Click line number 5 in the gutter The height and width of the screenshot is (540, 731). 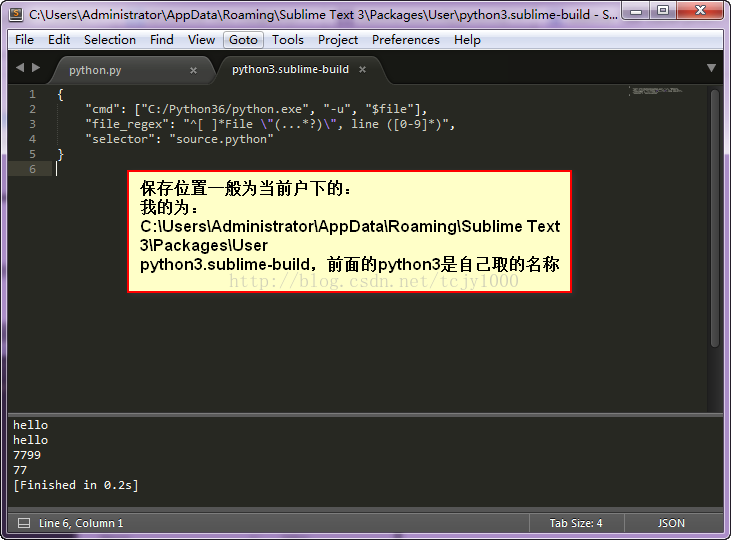32,154
